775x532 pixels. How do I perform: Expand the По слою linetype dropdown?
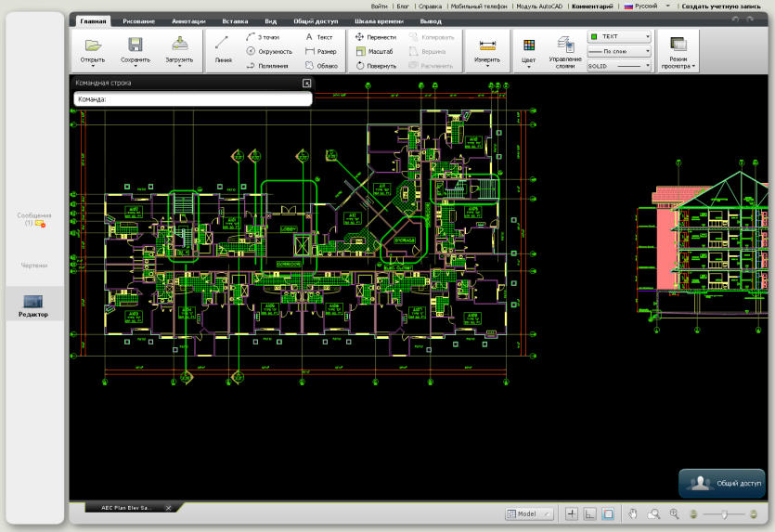point(619,51)
